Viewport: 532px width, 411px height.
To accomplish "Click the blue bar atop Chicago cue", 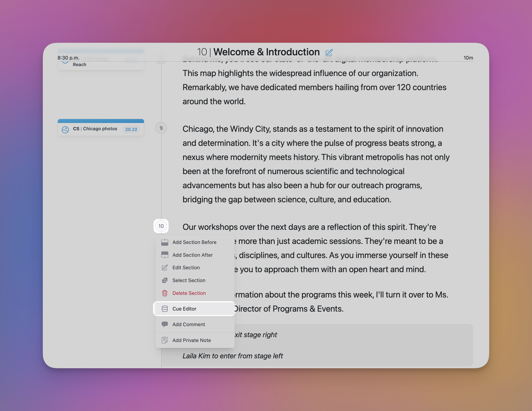I will (101, 121).
